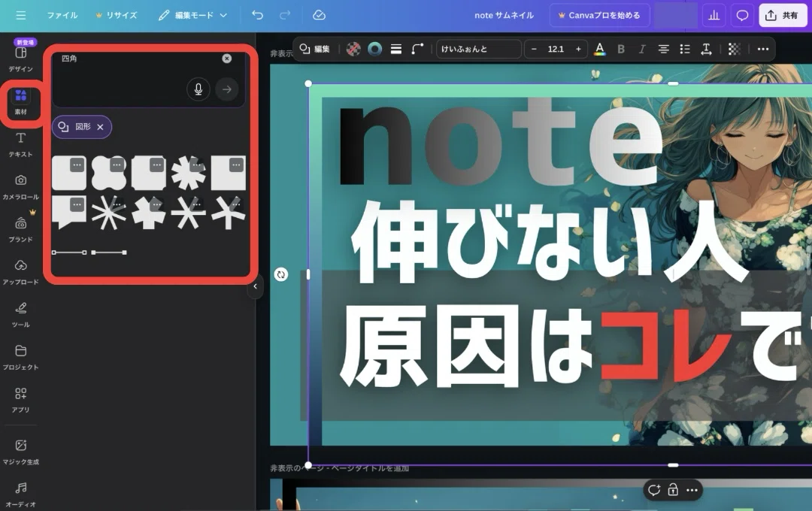The height and width of the screenshot is (511, 812).
Task: Click the 四角 search field
Action: 149,79
